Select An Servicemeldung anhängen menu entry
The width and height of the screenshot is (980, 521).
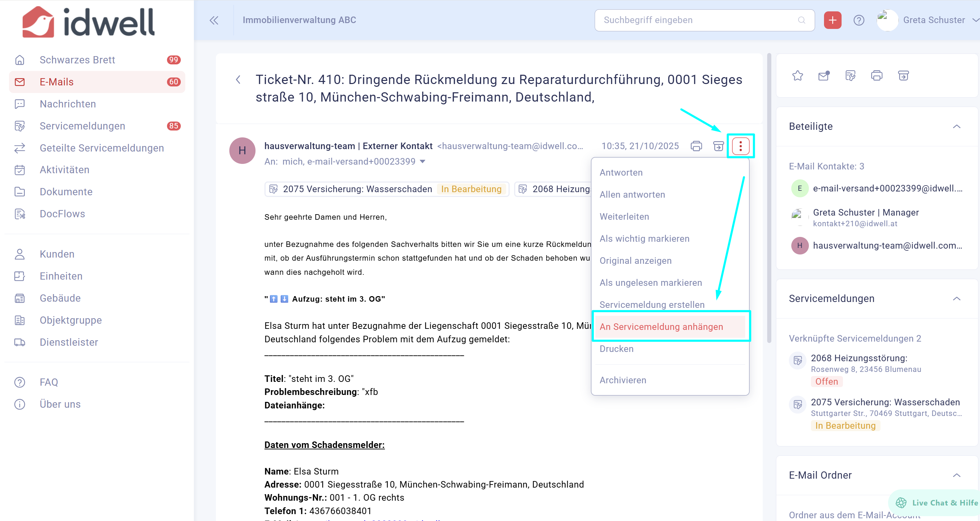tap(661, 326)
